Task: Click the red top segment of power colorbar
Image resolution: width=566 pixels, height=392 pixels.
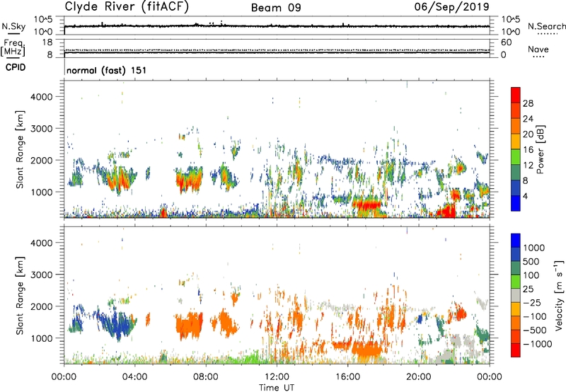Action: click(x=516, y=95)
